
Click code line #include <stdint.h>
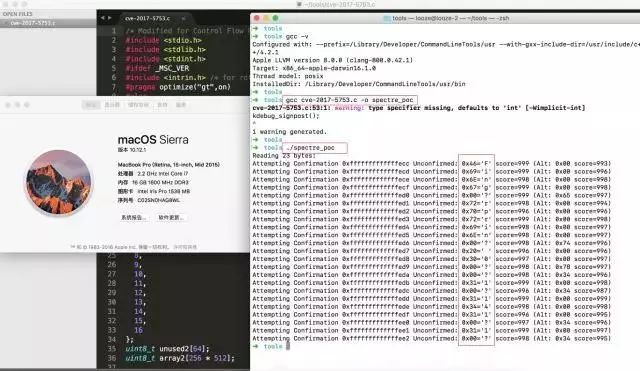tap(165, 59)
